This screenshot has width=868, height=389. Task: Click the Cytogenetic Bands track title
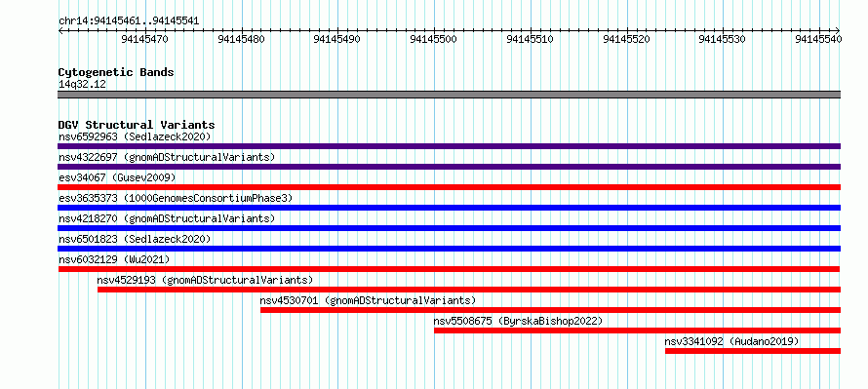click(x=116, y=72)
